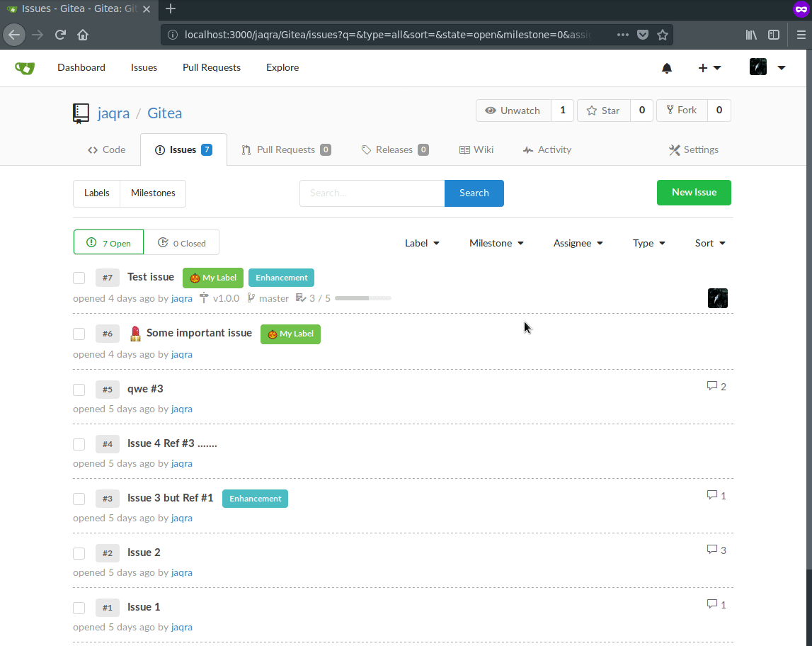Star the repository
Viewport: 812px width, 646px height.
point(603,110)
